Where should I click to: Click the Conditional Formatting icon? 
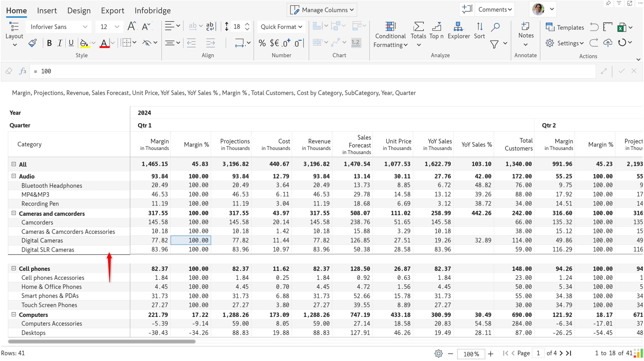pos(390,27)
